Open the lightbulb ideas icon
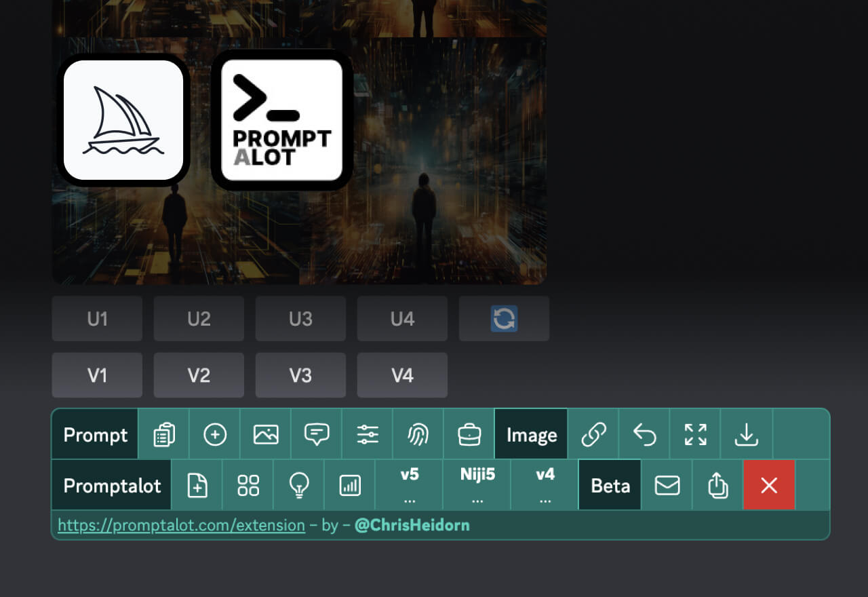 [299, 485]
